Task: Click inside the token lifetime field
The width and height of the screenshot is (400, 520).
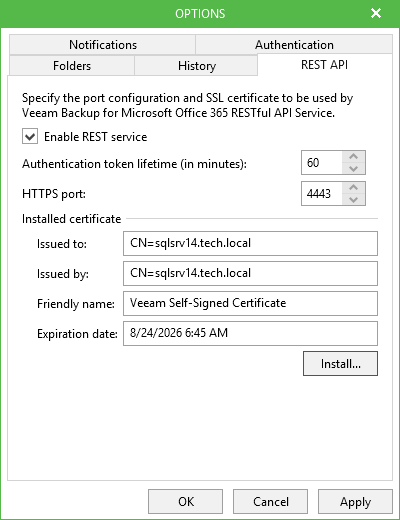Action: 322,163
